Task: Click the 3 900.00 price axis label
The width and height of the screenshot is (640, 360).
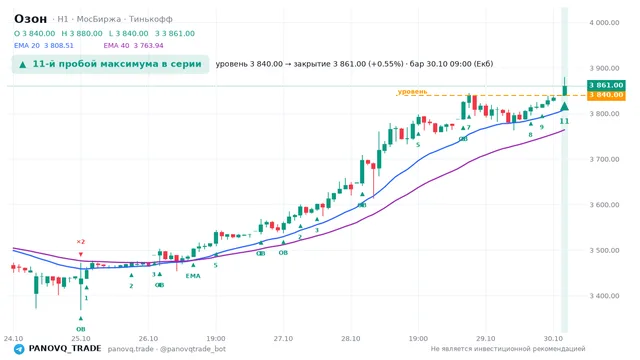Action: point(604,68)
